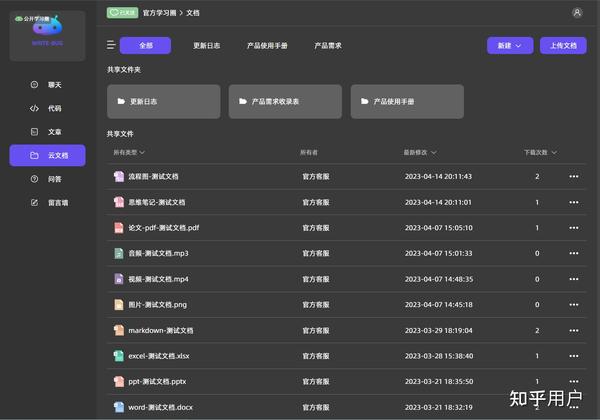Open the file 视频-测试文档.mp4
This screenshot has height=420, width=600.
click(x=158, y=279)
